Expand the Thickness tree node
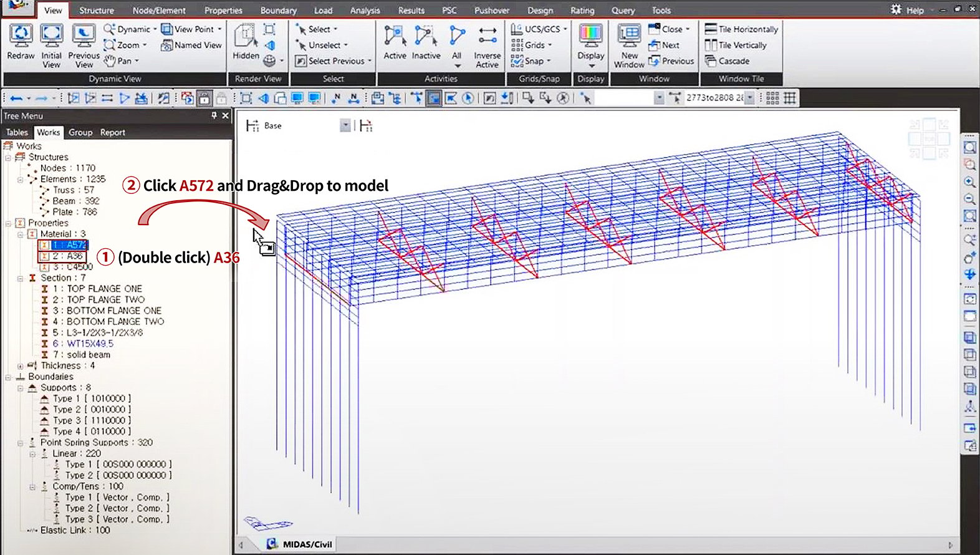980x555 pixels. pyautogui.click(x=21, y=366)
